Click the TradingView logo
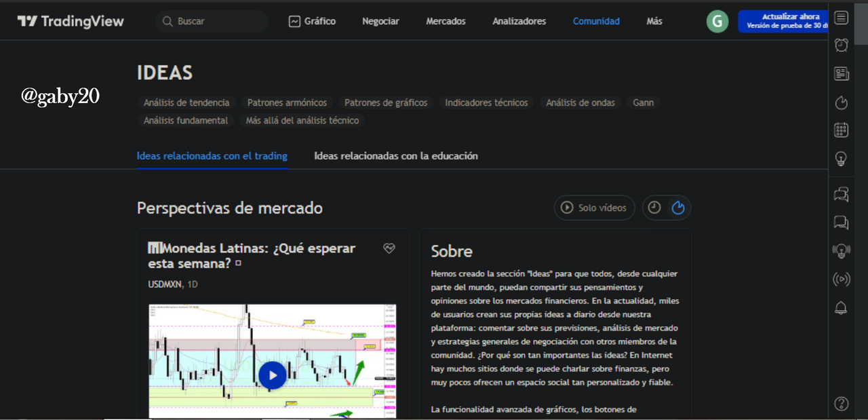 [x=71, y=21]
